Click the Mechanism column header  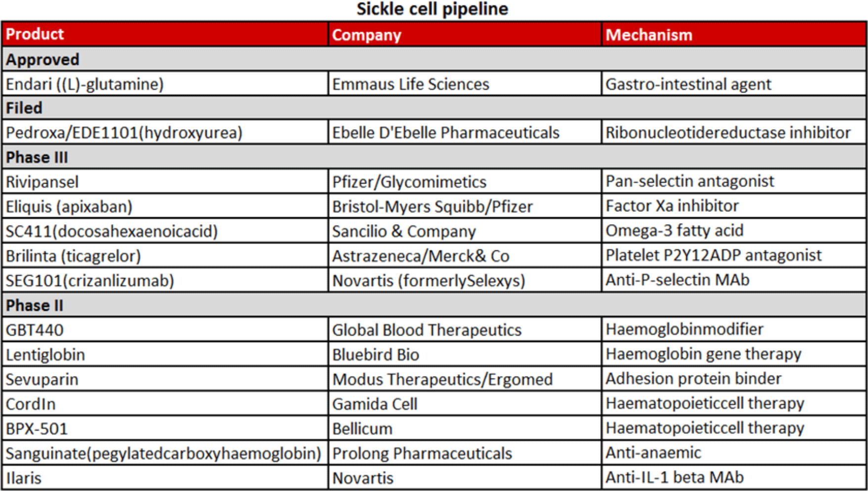click(734, 34)
